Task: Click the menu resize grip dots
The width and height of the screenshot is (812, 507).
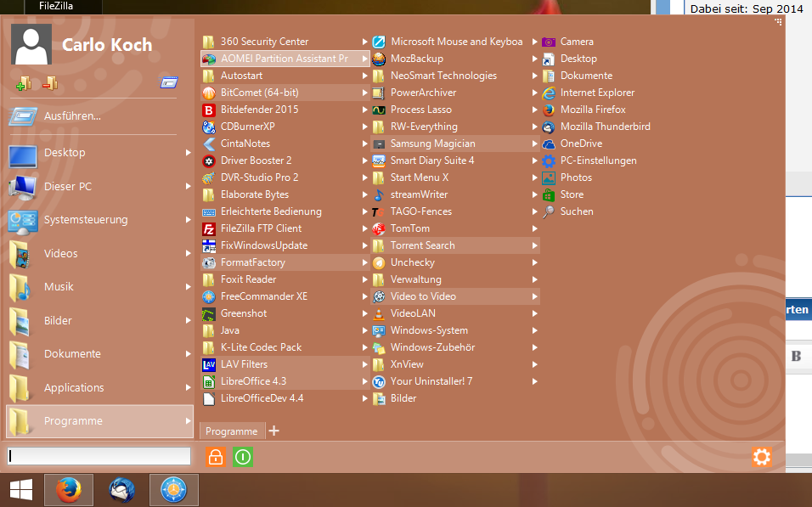Action: 778,22
